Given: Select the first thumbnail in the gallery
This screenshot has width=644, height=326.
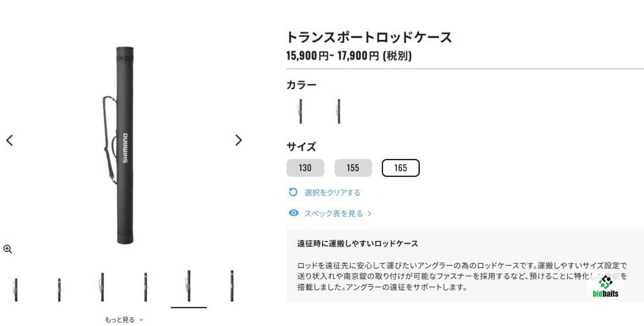Looking at the screenshot, I should click(16, 289).
